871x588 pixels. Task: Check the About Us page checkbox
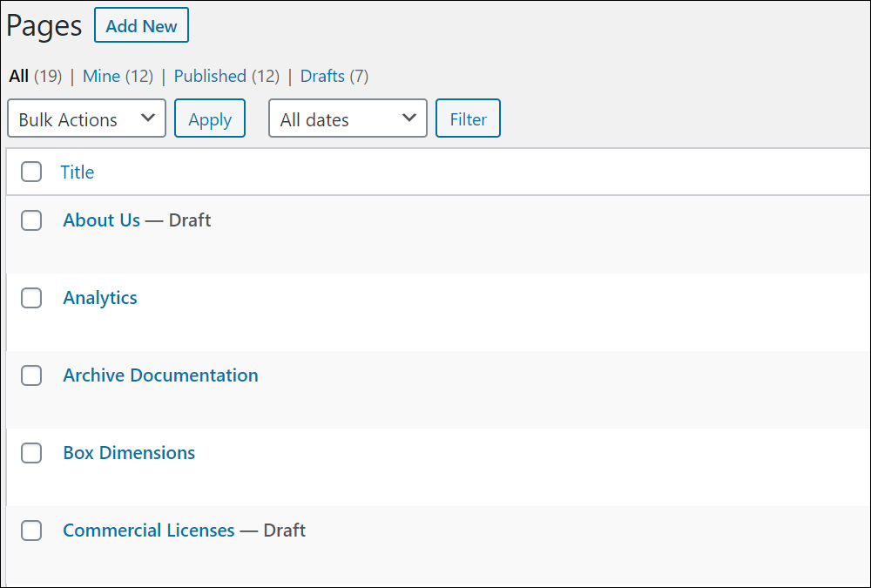pos(31,220)
